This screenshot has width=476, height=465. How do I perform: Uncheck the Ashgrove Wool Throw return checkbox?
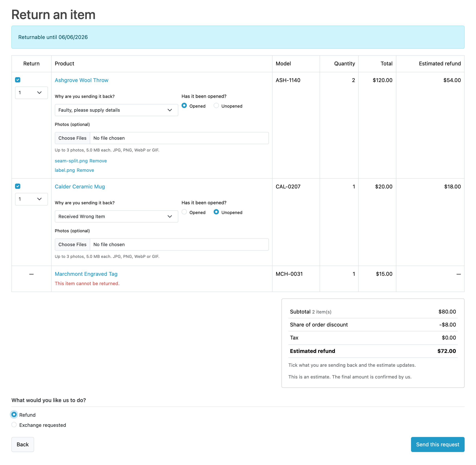tap(18, 80)
